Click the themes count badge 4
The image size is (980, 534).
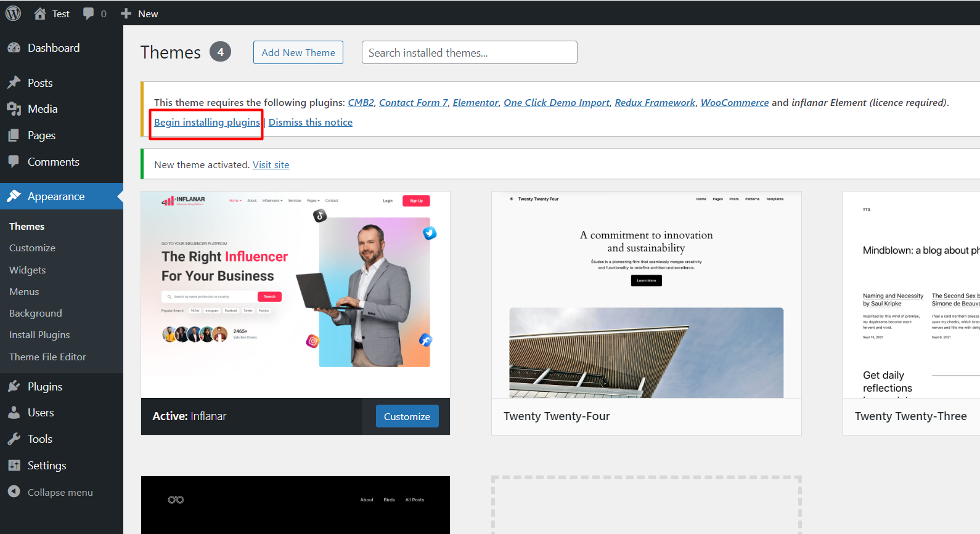pyautogui.click(x=220, y=52)
